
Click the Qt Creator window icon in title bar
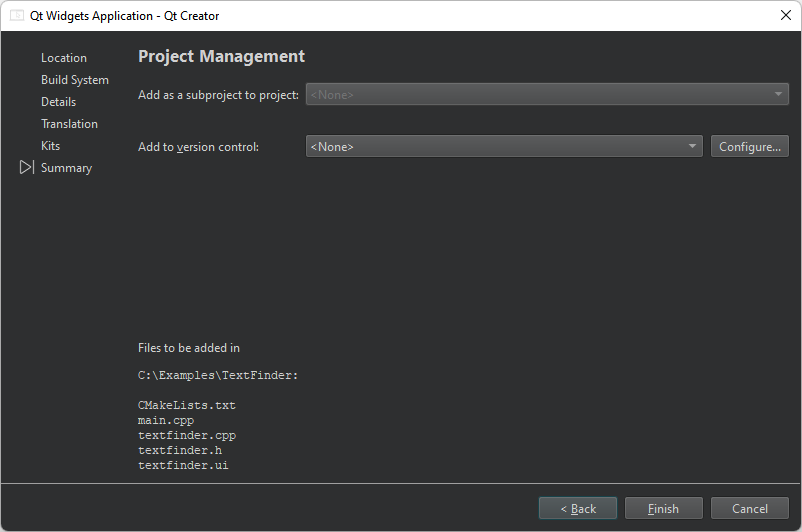[17, 15]
